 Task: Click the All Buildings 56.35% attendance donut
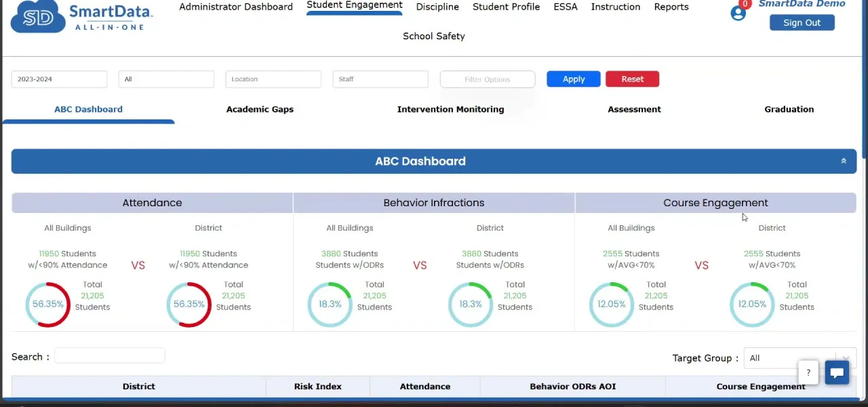48,305
